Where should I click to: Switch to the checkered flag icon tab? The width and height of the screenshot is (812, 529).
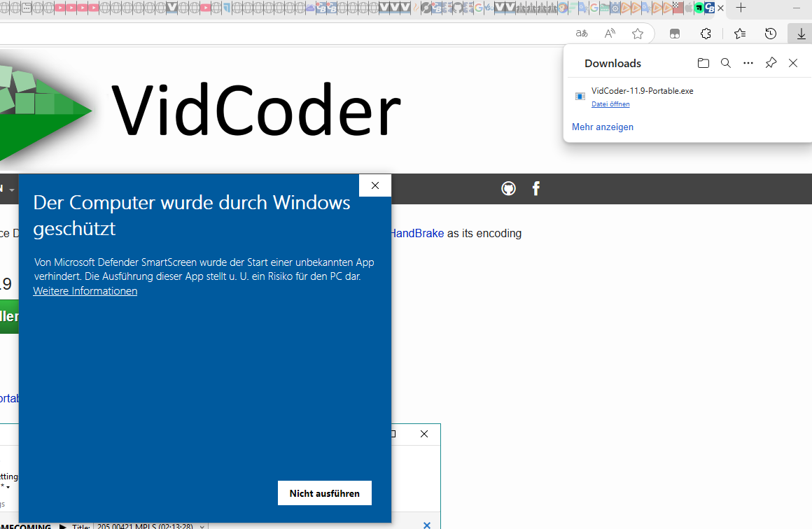click(x=678, y=8)
